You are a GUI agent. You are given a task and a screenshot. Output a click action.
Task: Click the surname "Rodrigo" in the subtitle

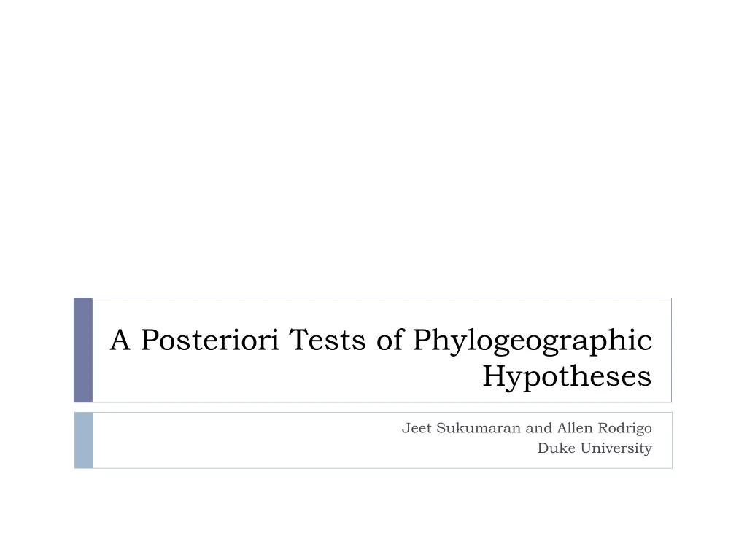[x=624, y=428]
